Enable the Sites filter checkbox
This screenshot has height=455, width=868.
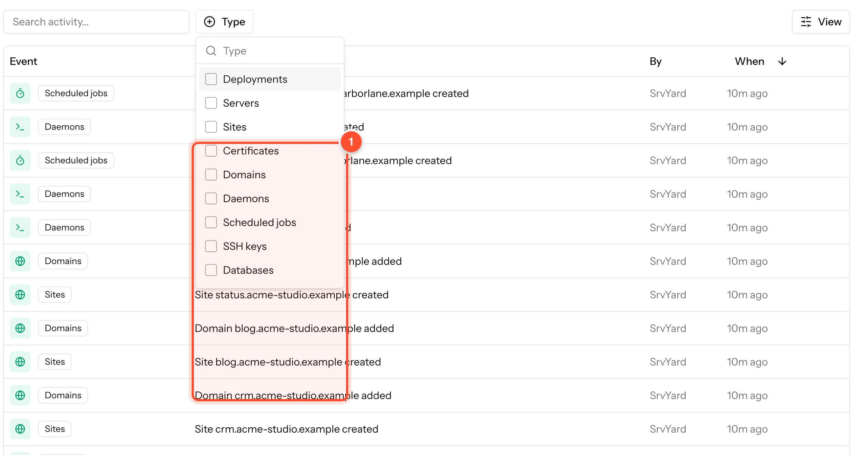211,127
